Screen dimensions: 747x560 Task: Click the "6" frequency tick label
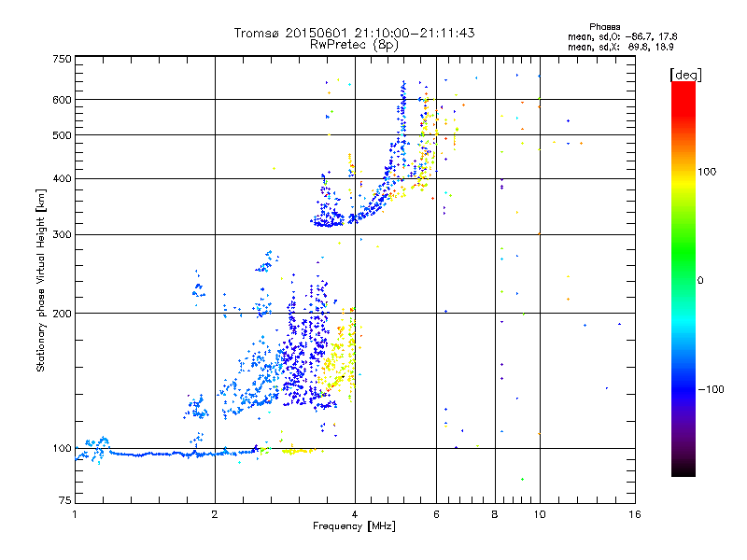(x=436, y=514)
